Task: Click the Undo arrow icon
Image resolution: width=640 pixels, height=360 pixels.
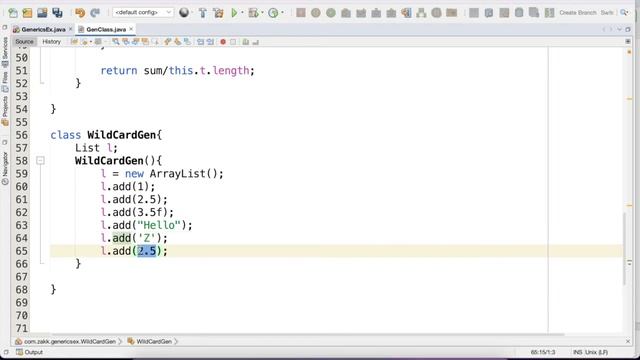Action: pyautogui.click(x=80, y=13)
